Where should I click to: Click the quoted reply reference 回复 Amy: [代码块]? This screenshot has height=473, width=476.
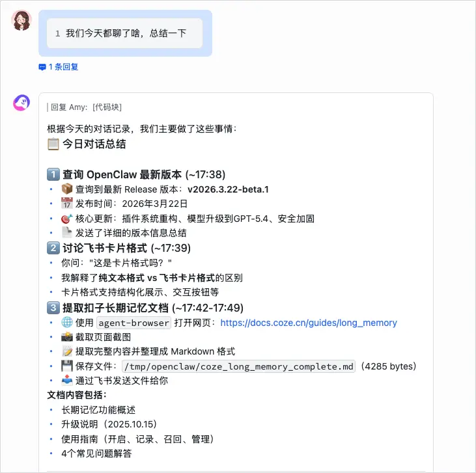86,107
